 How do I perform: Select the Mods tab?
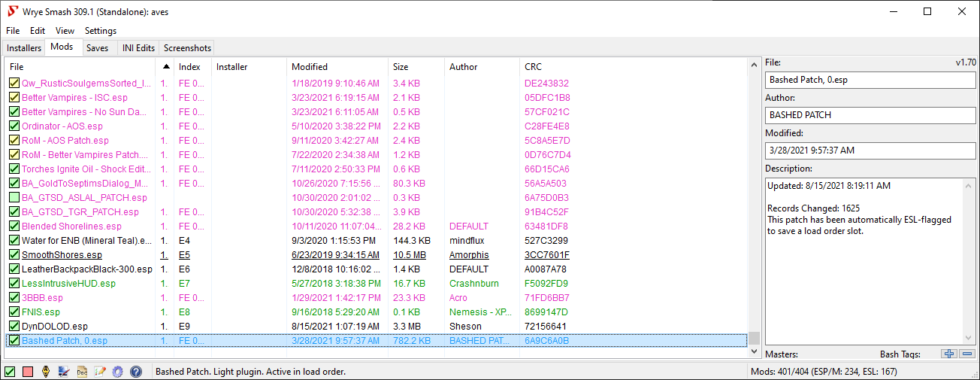(62, 47)
